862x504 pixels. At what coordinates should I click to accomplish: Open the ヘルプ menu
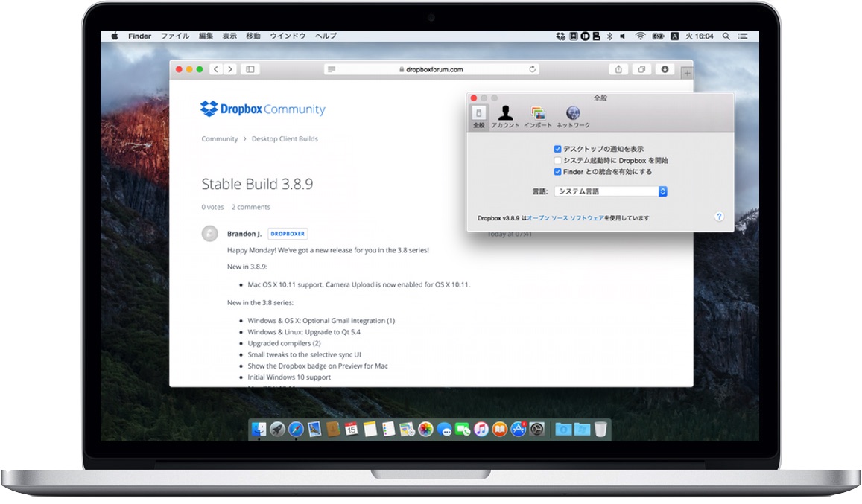tap(326, 36)
